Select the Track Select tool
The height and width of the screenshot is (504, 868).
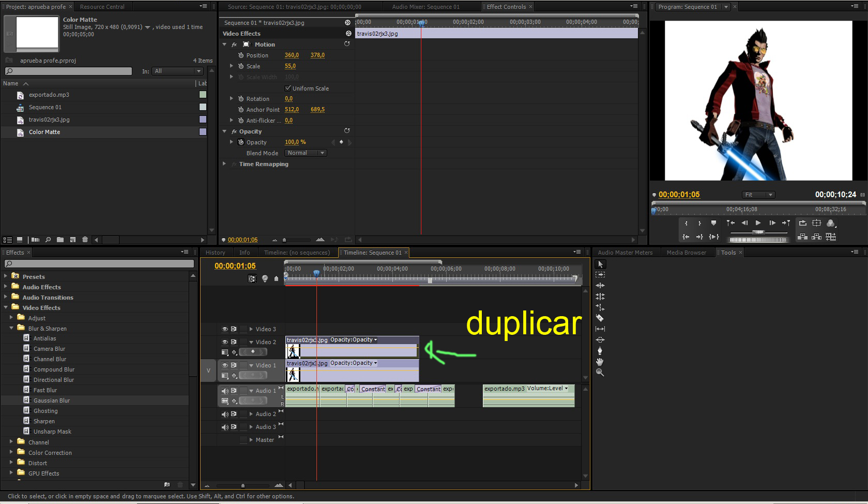pos(600,275)
